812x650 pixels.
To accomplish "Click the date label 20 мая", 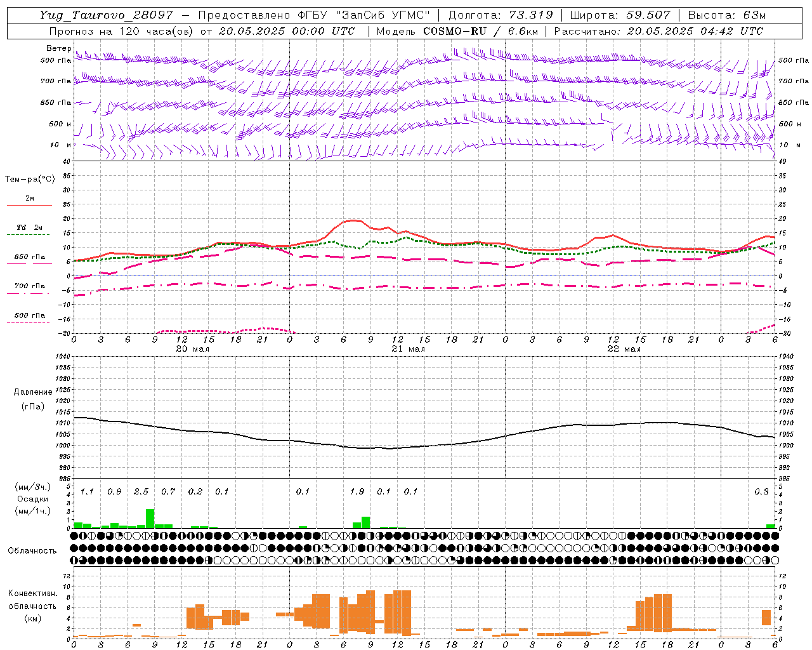I will (x=192, y=349).
